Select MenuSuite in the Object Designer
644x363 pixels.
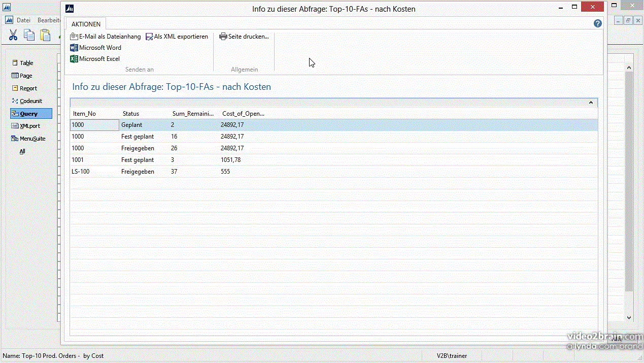(29, 139)
